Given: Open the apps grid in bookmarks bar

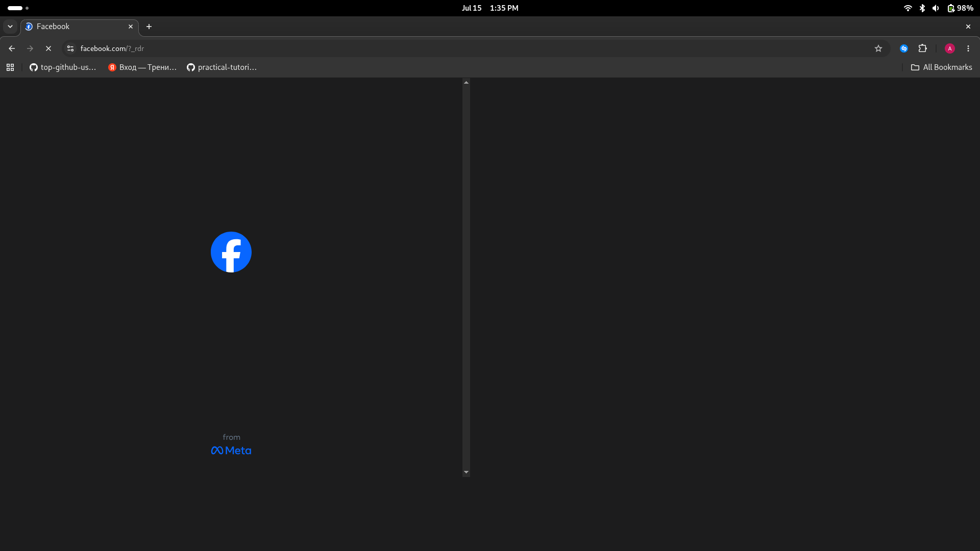Looking at the screenshot, I should pyautogui.click(x=10, y=67).
